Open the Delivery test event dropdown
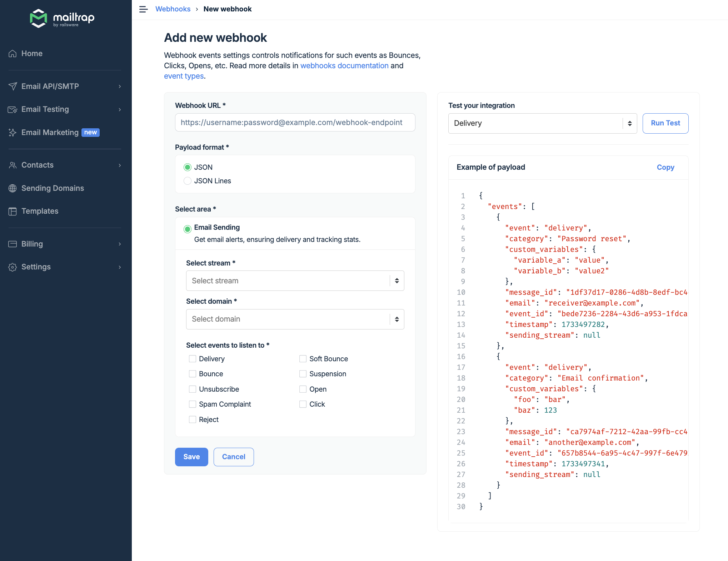Screen dimensions: 728x561 point(542,123)
